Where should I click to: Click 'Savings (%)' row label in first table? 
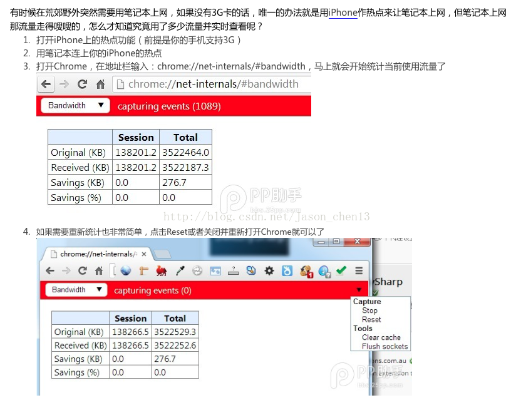point(80,198)
